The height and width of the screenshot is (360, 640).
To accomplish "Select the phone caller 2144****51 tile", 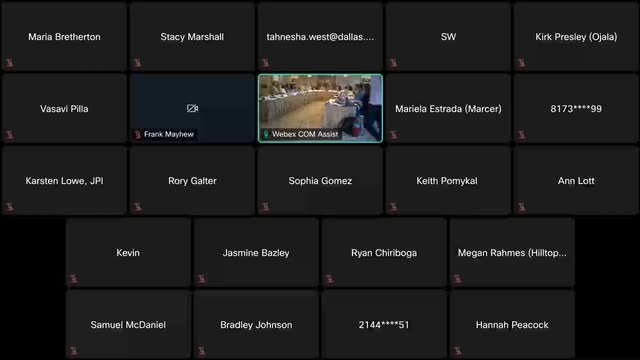I will 384,324.
